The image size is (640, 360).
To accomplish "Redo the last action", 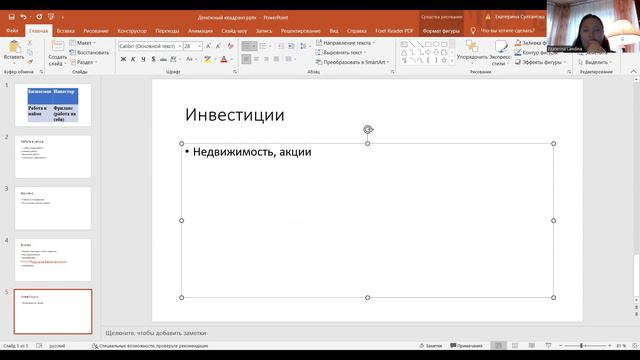I will [39, 17].
